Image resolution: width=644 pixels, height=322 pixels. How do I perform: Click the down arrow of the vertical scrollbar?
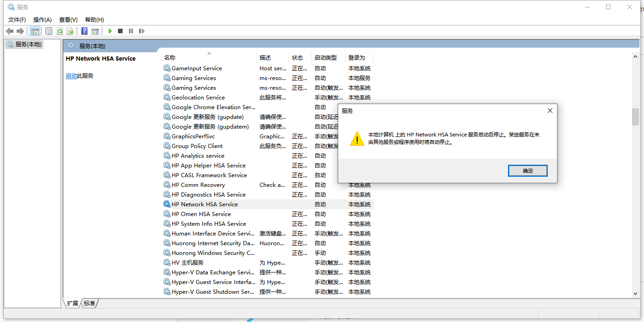tap(635, 293)
